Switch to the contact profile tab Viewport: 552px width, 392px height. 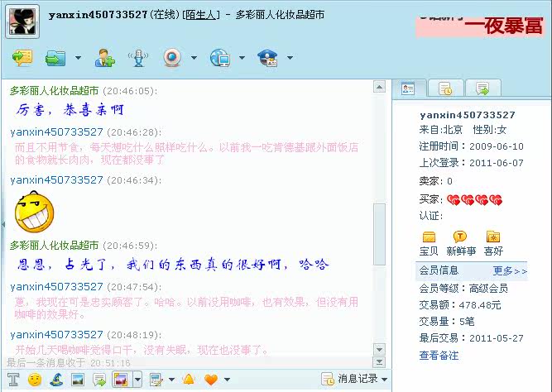point(408,88)
